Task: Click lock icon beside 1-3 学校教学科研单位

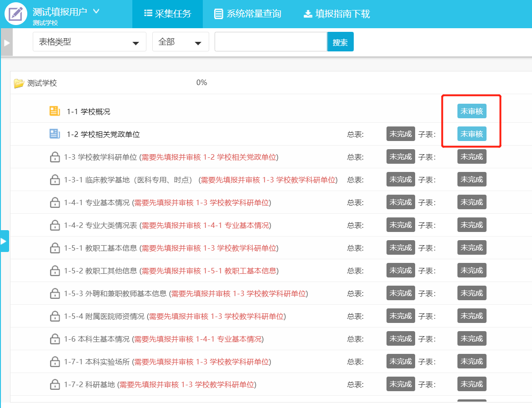Action: 55,157
